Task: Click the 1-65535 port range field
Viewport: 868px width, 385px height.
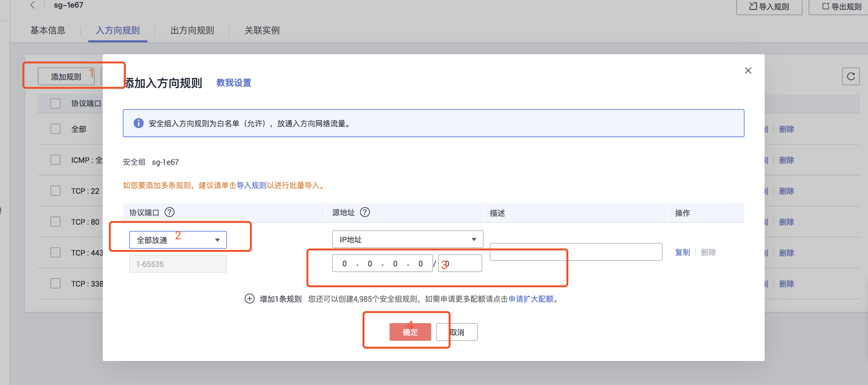Action: tap(178, 264)
